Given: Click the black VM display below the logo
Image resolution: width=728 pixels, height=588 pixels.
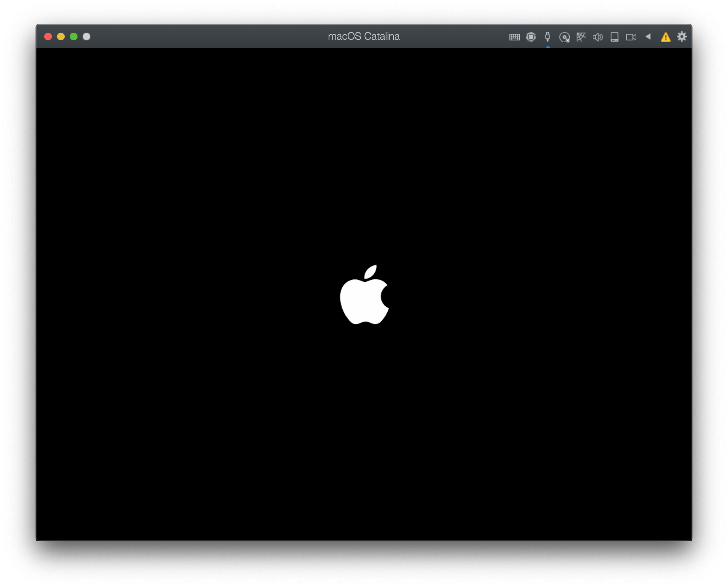Looking at the screenshot, I should [364, 423].
